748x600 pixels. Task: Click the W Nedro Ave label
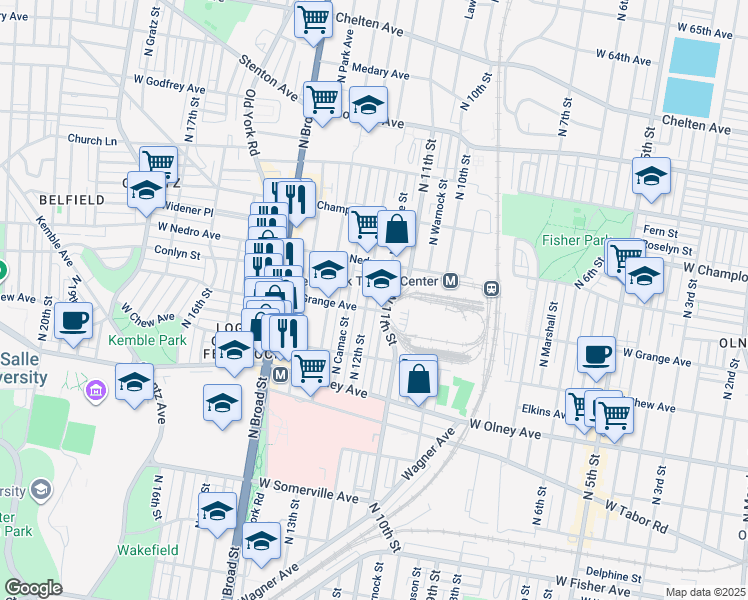(189, 231)
